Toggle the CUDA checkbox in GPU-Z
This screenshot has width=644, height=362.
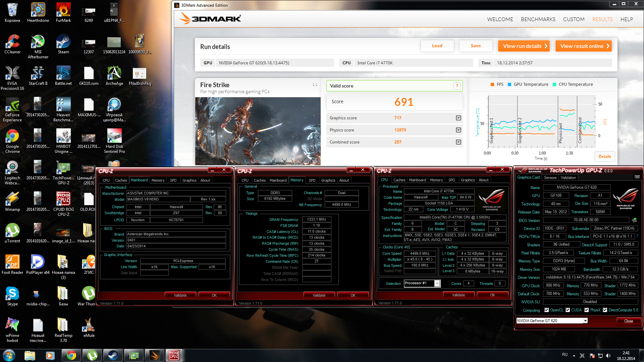point(568,310)
